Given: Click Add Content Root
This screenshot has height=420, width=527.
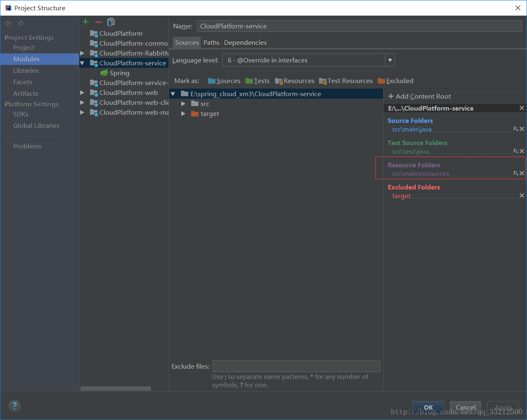Looking at the screenshot, I should 419,96.
